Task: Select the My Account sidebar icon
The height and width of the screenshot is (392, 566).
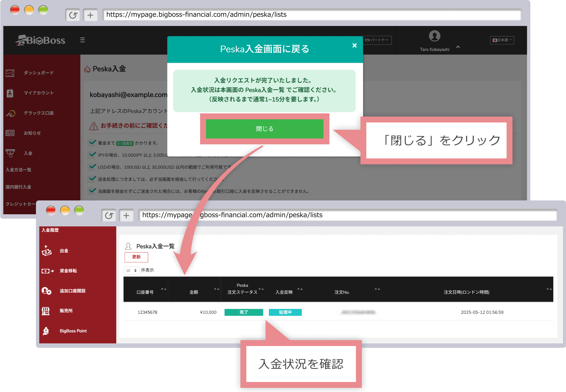Action: [x=10, y=93]
